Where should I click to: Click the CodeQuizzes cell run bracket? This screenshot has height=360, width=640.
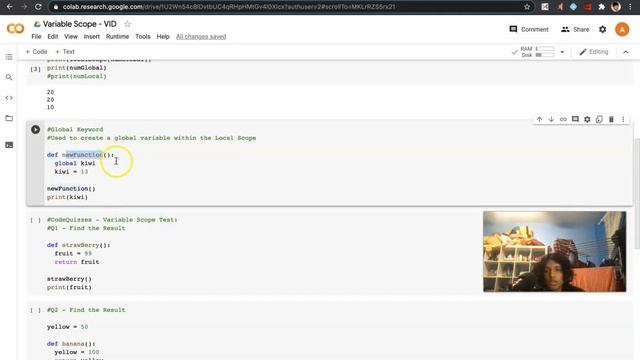click(36, 220)
